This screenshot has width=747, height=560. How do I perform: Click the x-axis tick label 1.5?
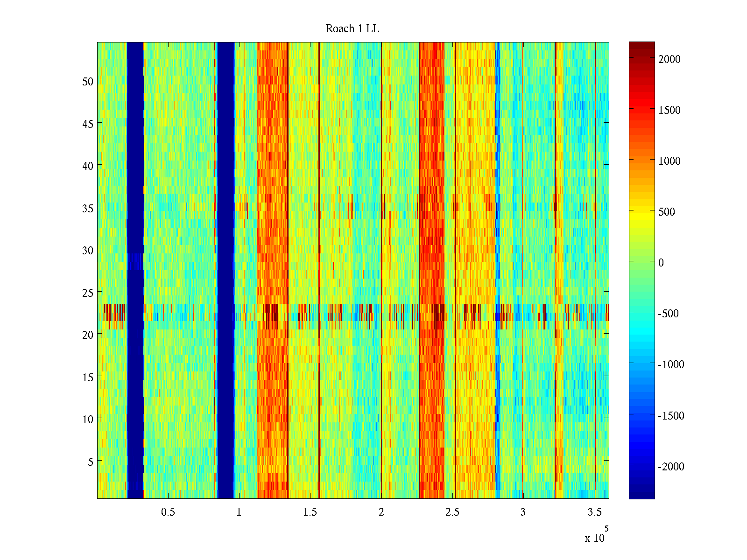click(x=310, y=512)
